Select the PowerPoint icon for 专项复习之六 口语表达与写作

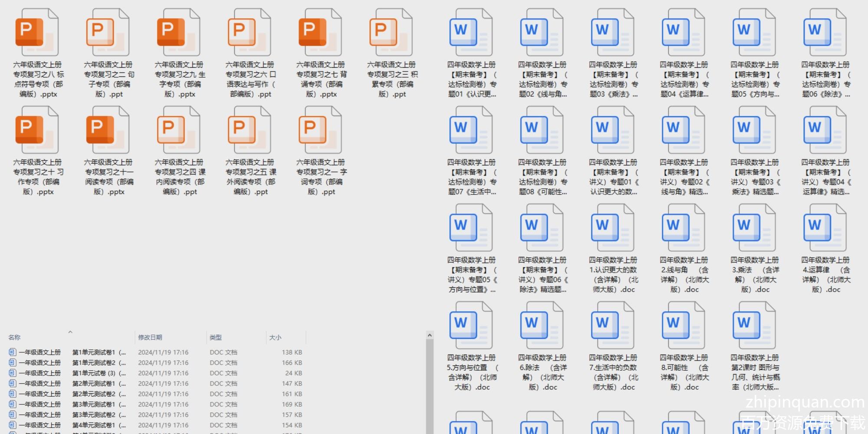pos(249,33)
